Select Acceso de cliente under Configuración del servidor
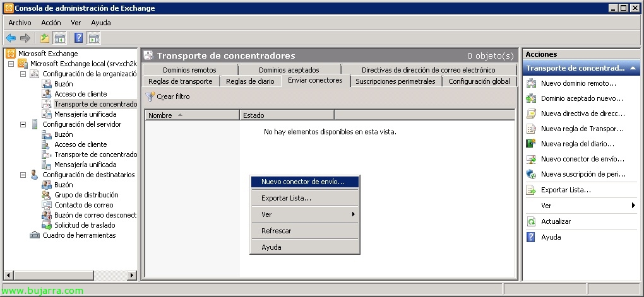Viewport: 644px width, 297px height. point(81,145)
